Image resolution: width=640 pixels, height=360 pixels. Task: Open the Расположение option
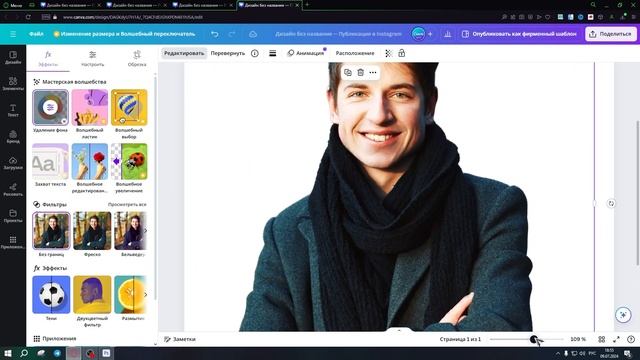point(355,53)
